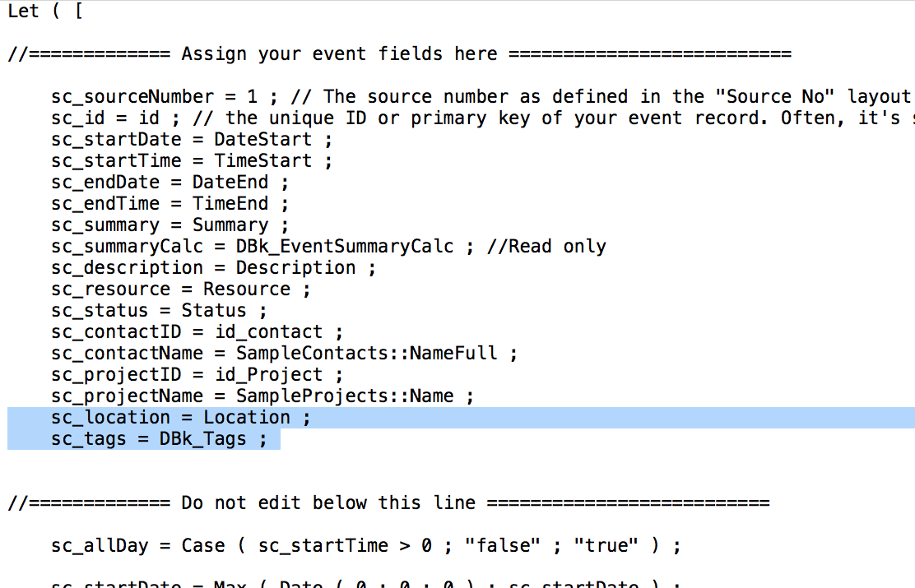Click the id_contact field reference
The image size is (915, 588).
[x=268, y=332]
